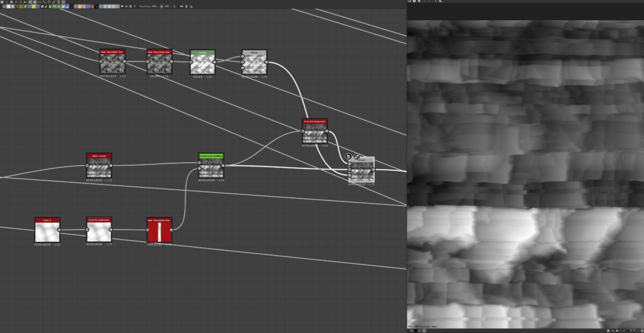Screen dimensions: 644x333
Task: Select the black background swatch in 2D view footer
Action: [x=416, y=330]
